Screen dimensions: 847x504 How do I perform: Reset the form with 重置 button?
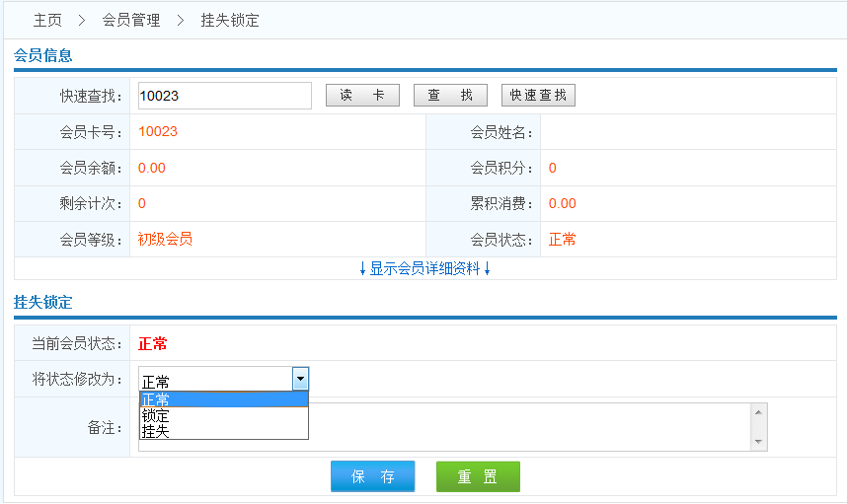coord(478,476)
